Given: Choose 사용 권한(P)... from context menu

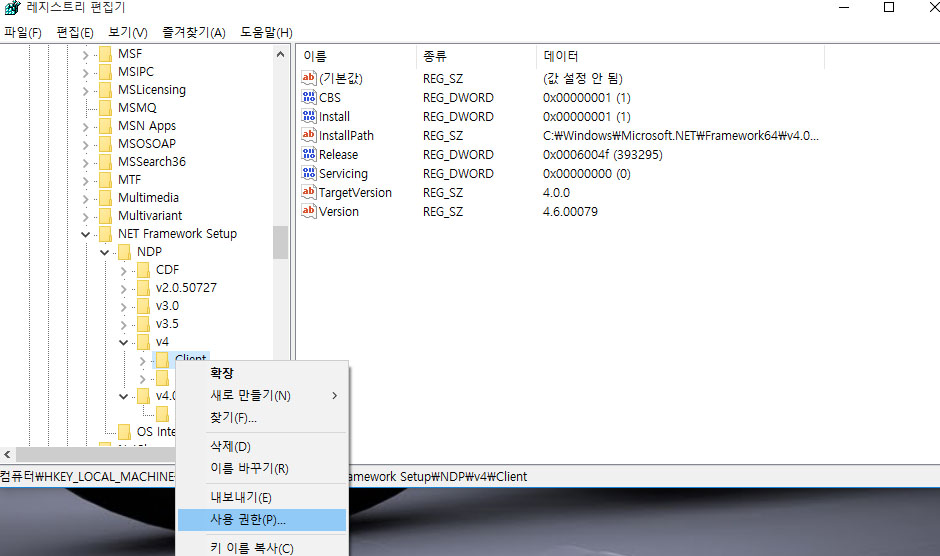Looking at the screenshot, I should 247,520.
